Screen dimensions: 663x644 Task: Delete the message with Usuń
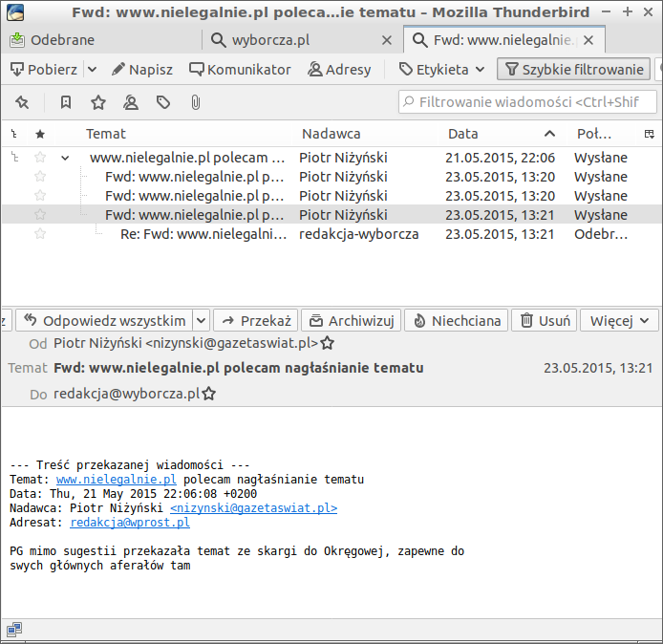click(x=544, y=321)
